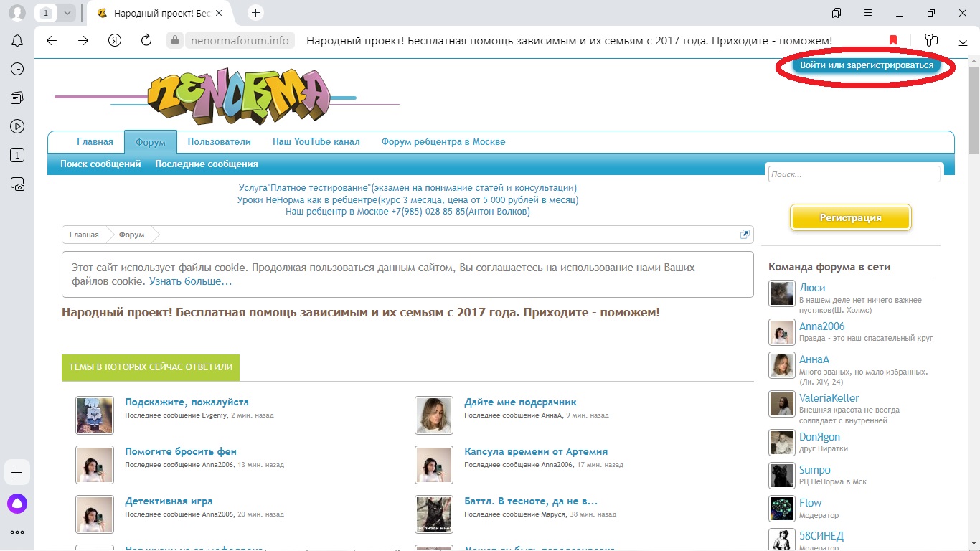Click the screenshot capture sidebar icon

17,184
